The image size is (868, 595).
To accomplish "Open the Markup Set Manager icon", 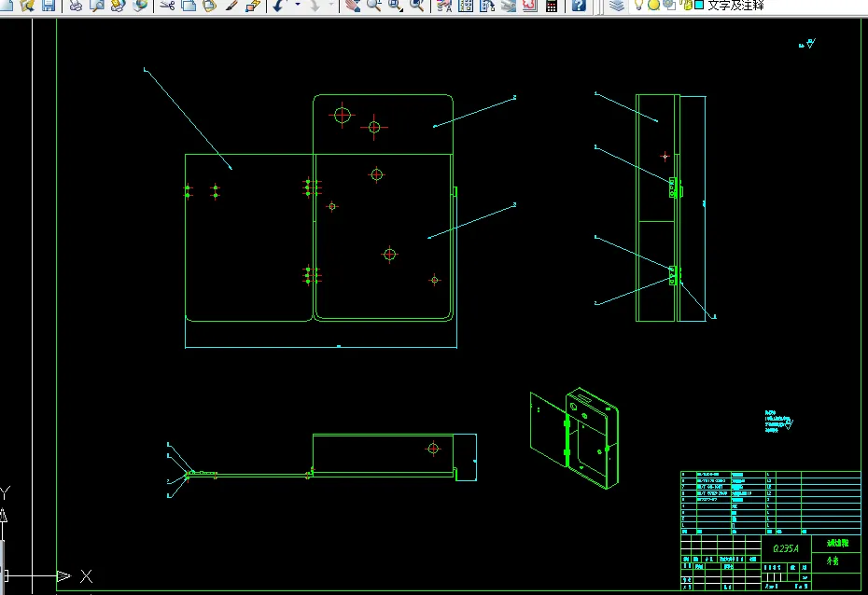I will 530,6.
